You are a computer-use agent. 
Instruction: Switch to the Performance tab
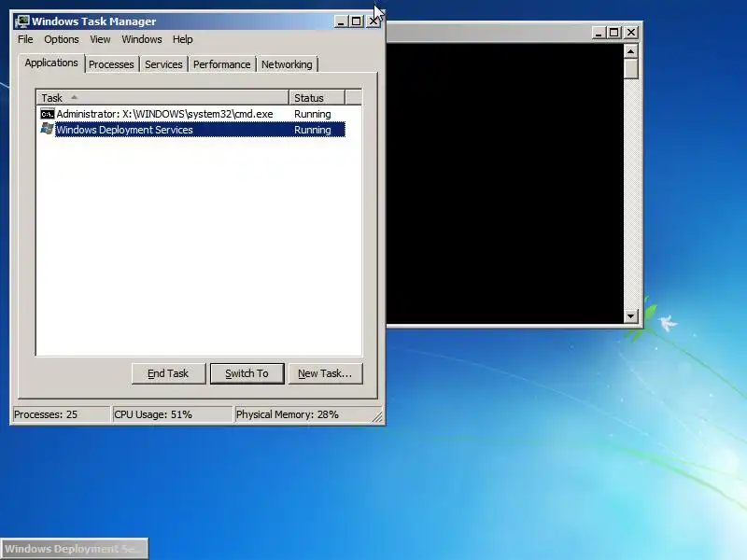(x=221, y=64)
